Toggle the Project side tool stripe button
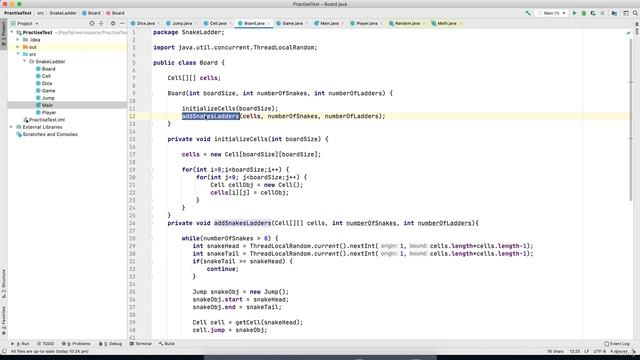The height and width of the screenshot is (360, 640). pyautogui.click(x=4, y=34)
